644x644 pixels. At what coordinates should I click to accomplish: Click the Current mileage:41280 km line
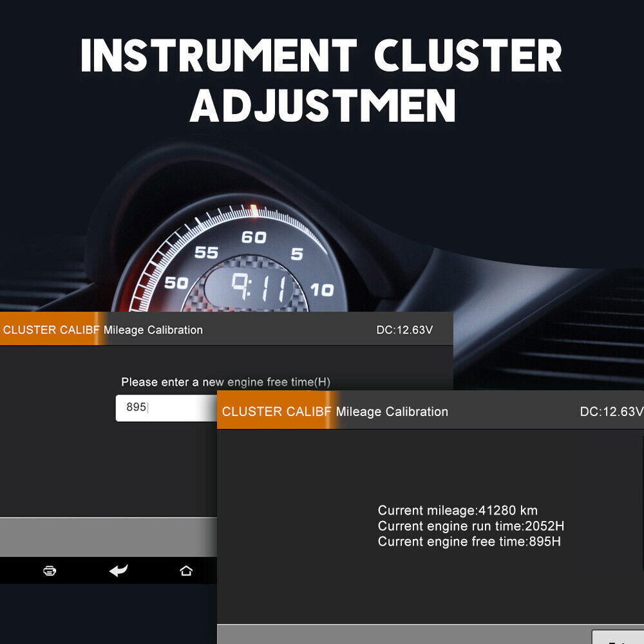pyautogui.click(x=460, y=511)
